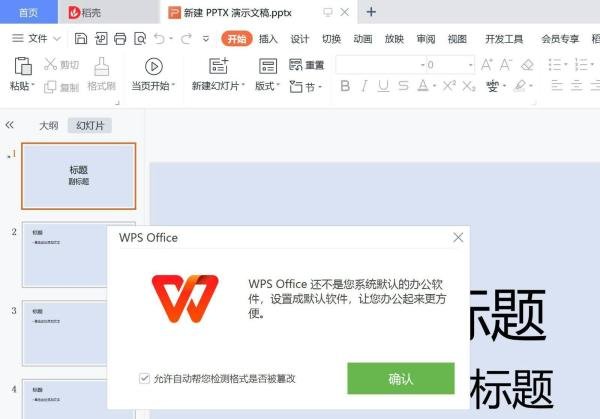Viewport: 600px width, 419px height.
Task: Toggle left text alignment
Action: 557,85
